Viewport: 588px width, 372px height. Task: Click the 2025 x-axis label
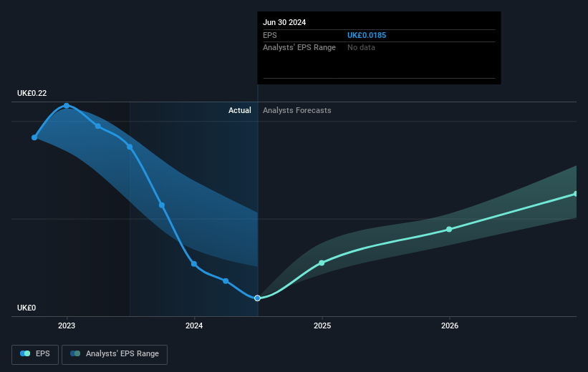click(x=322, y=325)
